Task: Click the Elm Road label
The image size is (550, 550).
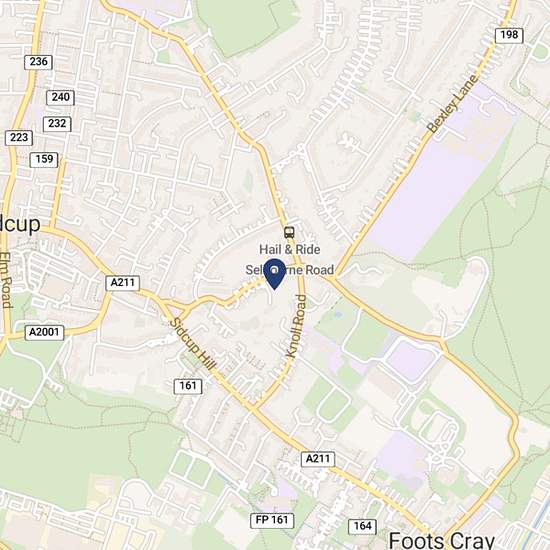Action: tap(7, 280)
